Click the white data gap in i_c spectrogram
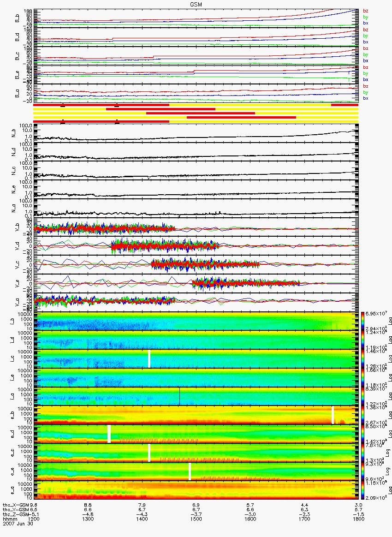The height and width of the screenshot is (537, 392). pyautogui.click(x=149, y=358)
